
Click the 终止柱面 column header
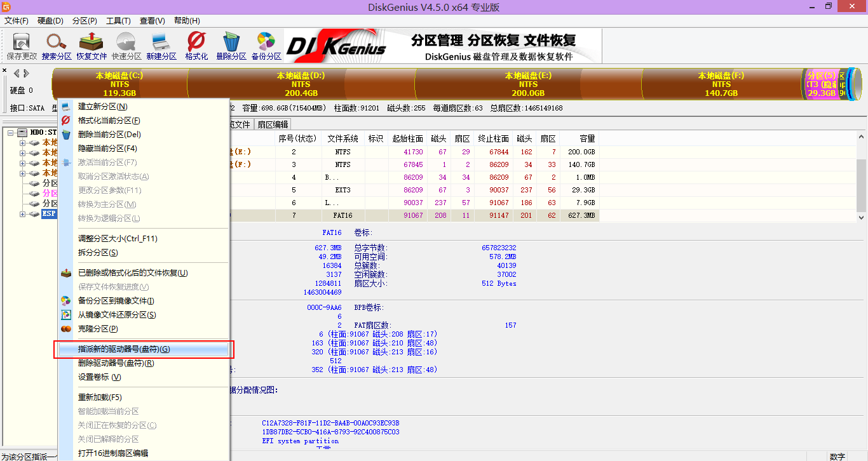494,138
